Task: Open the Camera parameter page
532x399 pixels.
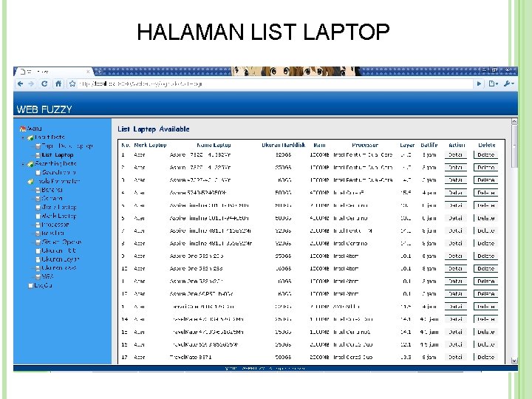Action: coord(52,198)
